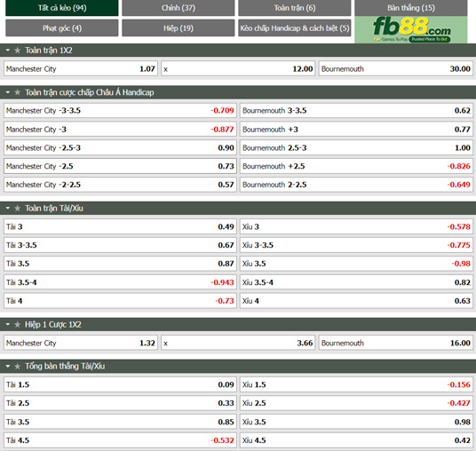This screenshot has width=476, height=451.
Task: Open the fb88.com logo banner
Action: (x=411, y=29)
